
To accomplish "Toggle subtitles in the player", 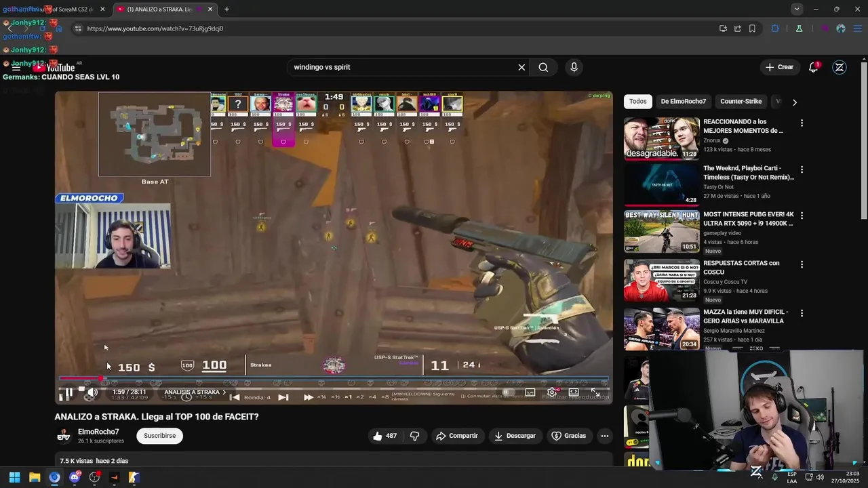I will coord(530,392).
